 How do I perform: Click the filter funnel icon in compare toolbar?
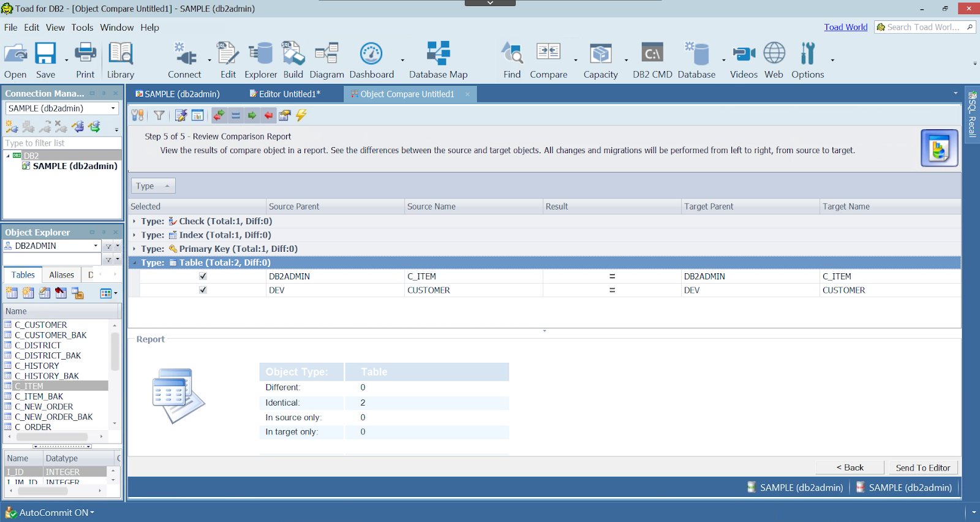click(x=159, y=115)
